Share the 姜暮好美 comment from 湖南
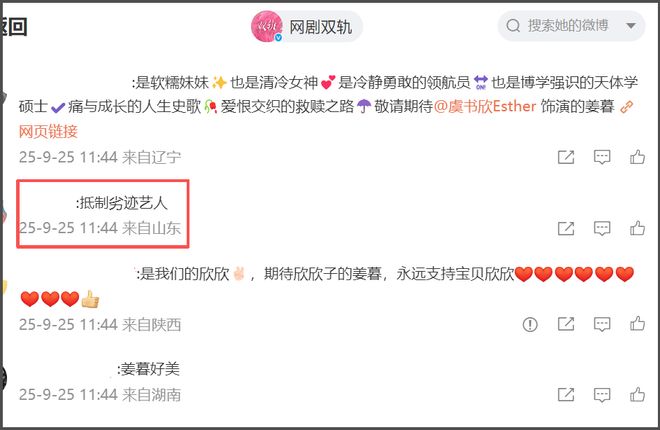 coord(566,395)
